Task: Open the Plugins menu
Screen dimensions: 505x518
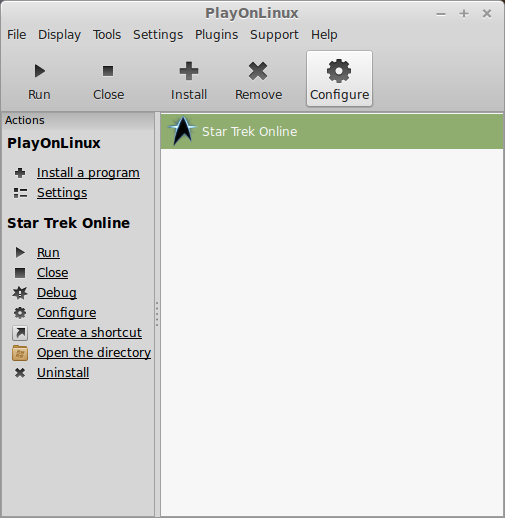Action: 217,35
